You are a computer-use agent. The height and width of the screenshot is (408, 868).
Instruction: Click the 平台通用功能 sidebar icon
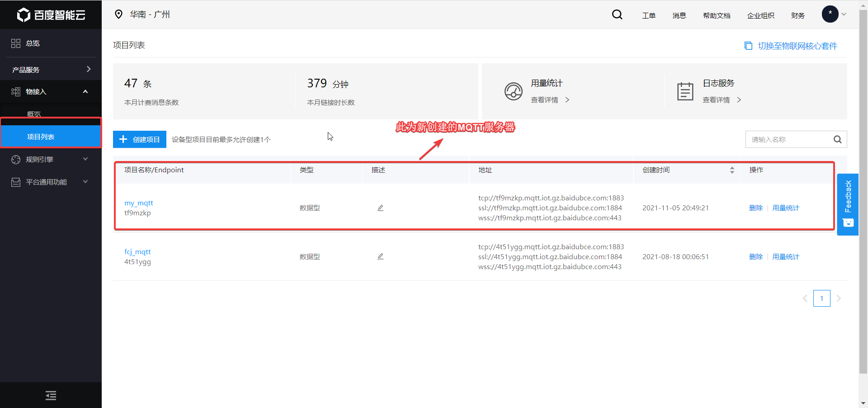click(x=16, y=182)
